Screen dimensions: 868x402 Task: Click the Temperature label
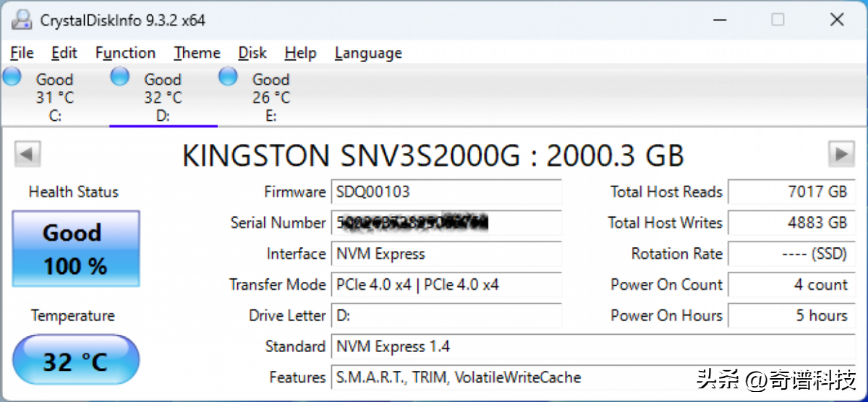[73, 316]
